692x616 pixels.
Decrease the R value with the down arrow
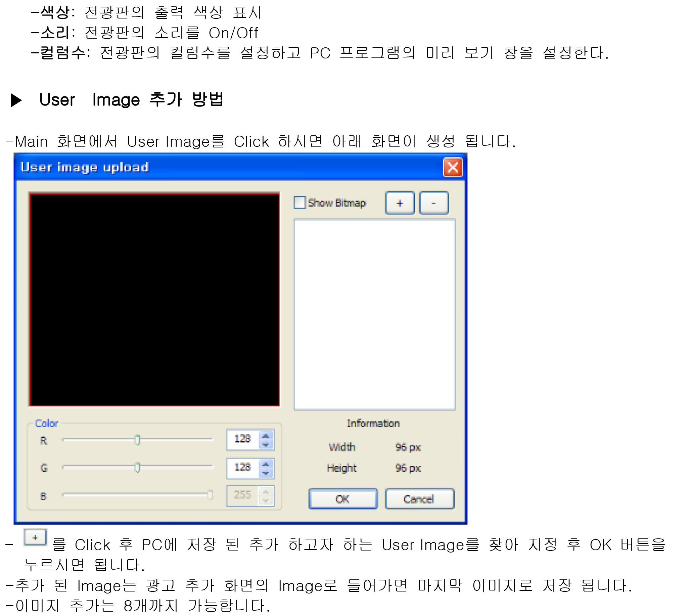[x=266, y=445]
